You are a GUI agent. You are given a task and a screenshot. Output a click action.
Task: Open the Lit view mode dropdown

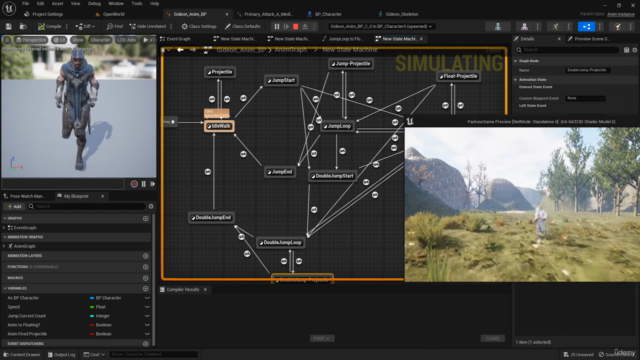tap(59, 40)
